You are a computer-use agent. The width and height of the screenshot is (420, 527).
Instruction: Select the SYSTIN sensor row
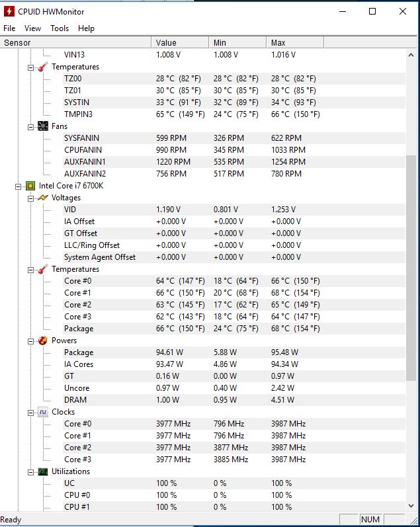[234, 102]
